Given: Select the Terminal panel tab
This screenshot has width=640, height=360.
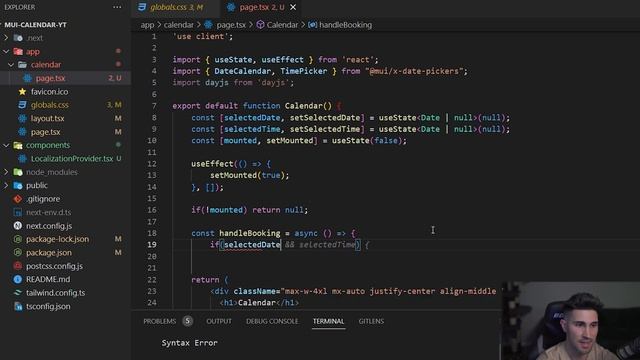Looking at the screenshot, I should click(x=329, y=321).
